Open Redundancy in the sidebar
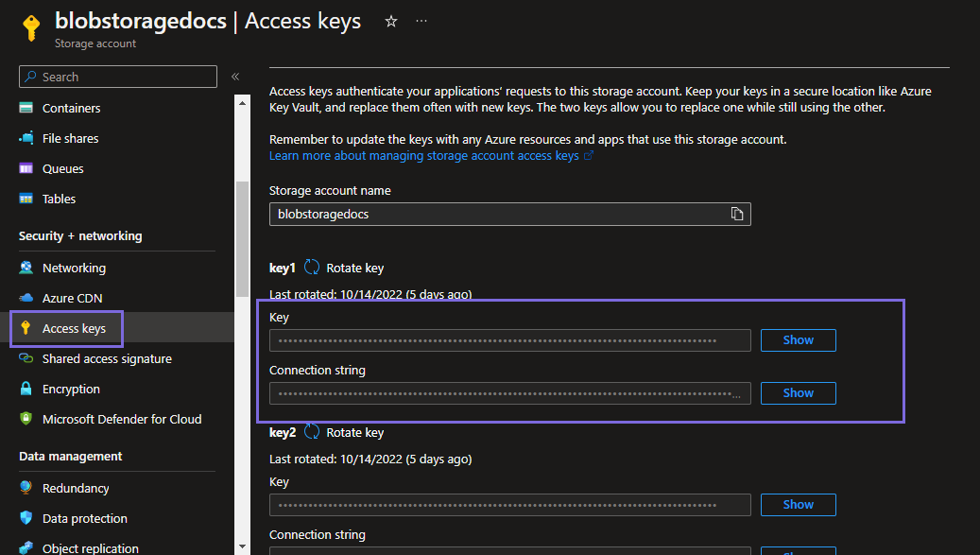 [76, 488]
